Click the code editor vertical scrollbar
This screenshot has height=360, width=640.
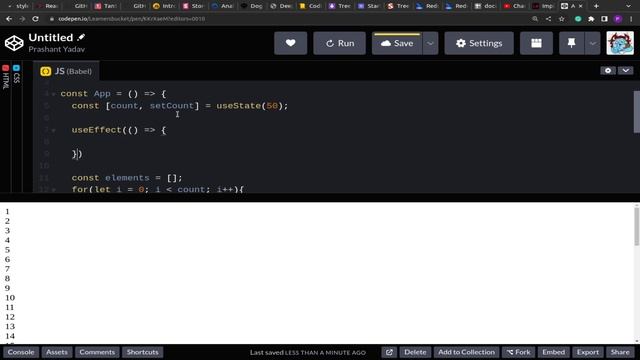636,112
